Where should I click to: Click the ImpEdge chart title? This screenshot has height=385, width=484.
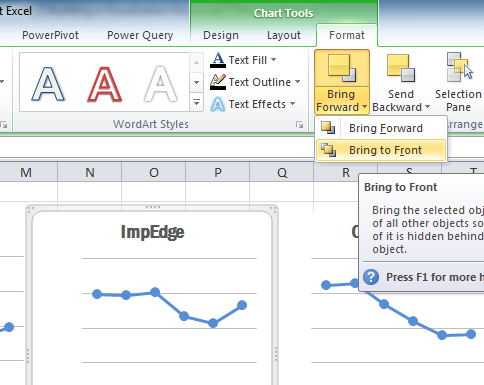pyautogui.click(x=152, y=232)
